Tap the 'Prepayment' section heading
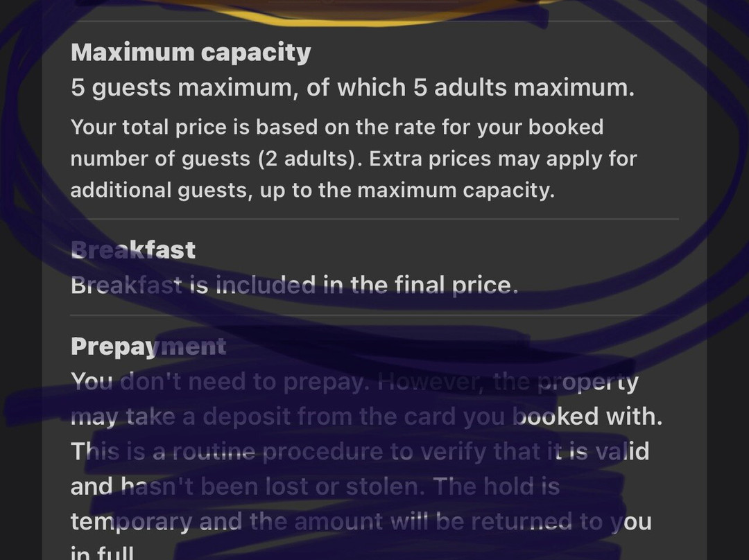The image size is (749, 560). click(148, 347)
